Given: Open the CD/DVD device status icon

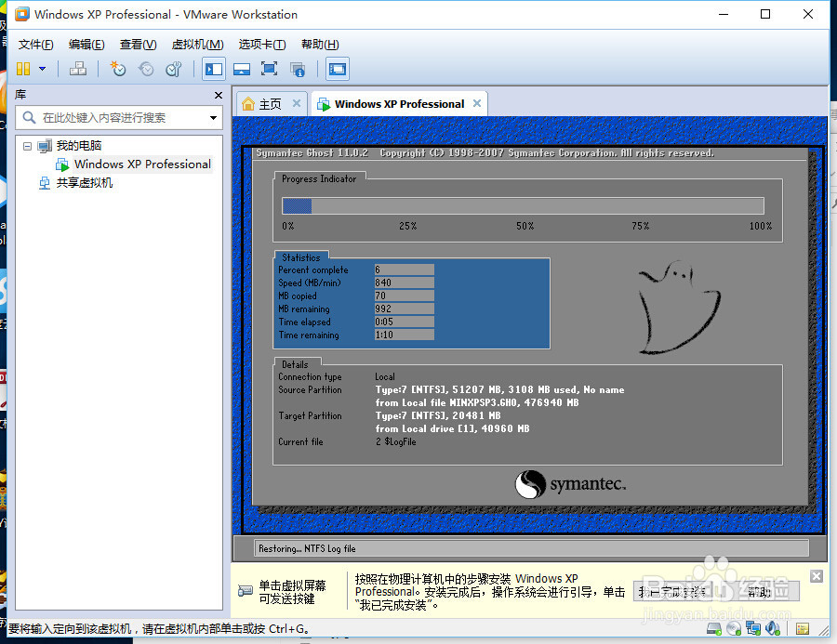Looking at the screenshot, I should pos(733,629).
